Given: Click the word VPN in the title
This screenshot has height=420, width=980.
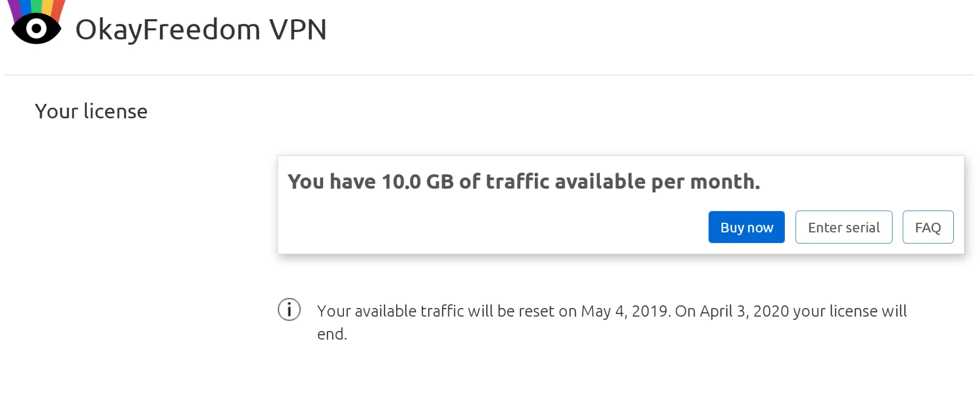Looking at the screenshot, I should point(298,30).
